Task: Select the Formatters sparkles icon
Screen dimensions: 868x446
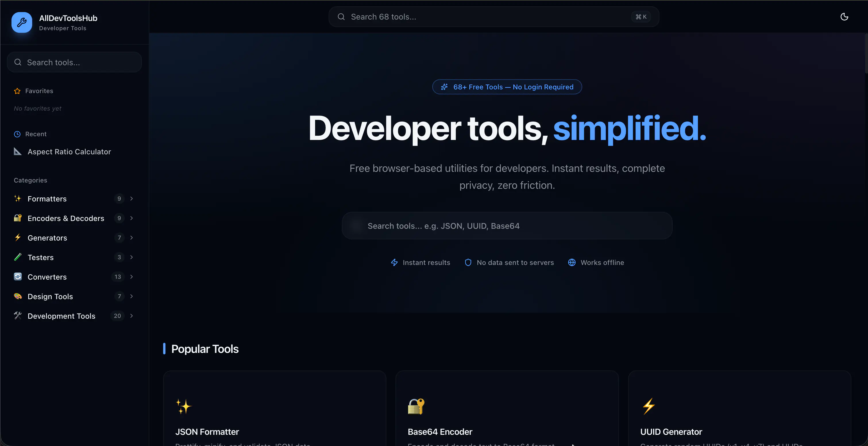Action: coord(18,199)
